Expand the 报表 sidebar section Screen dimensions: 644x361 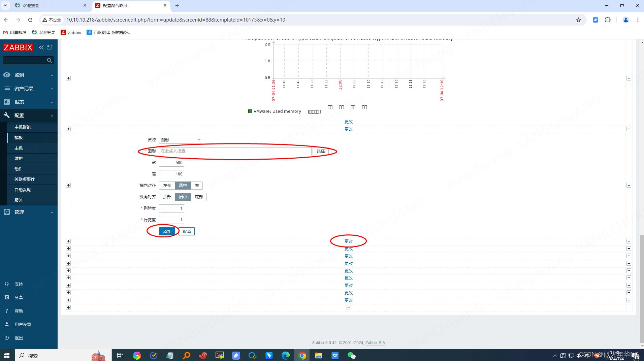pyautogui.click(x=29, y=102)
